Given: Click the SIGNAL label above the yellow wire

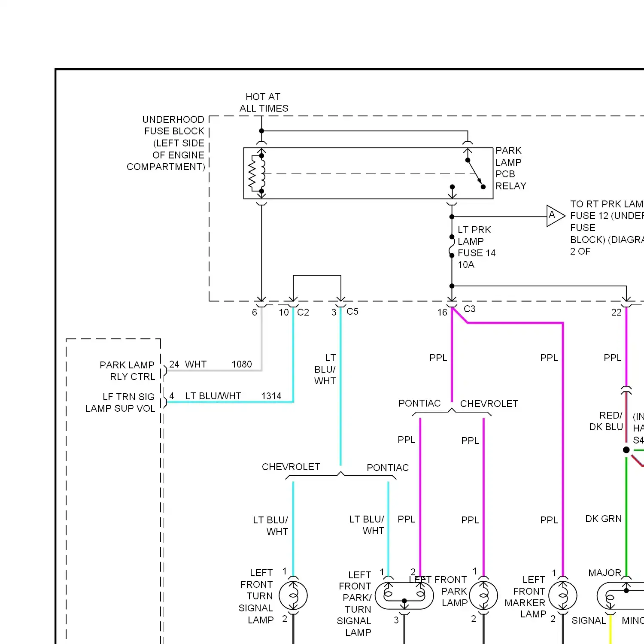Looking at the screenshot, I should [x=589, y=620].
